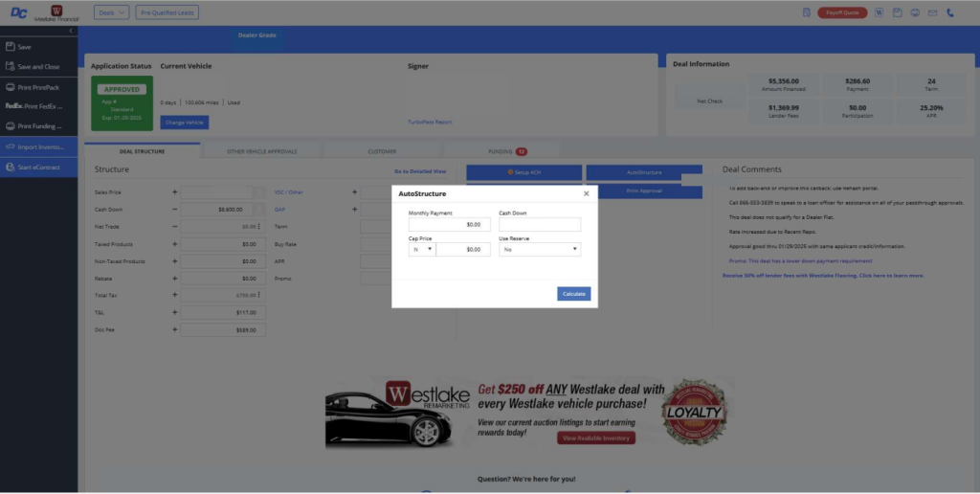Click the plus icon beside VSC / Other
This screenshot has width=980, height=494.
354,192
